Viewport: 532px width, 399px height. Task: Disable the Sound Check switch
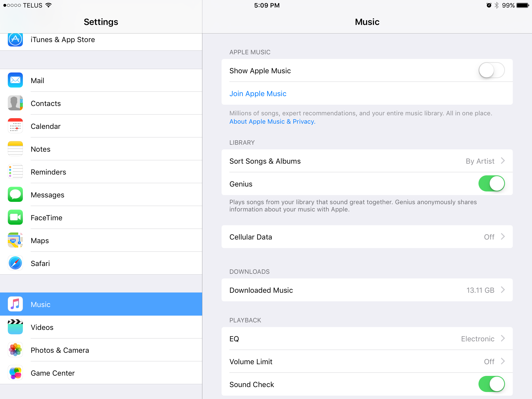[491, 384]
